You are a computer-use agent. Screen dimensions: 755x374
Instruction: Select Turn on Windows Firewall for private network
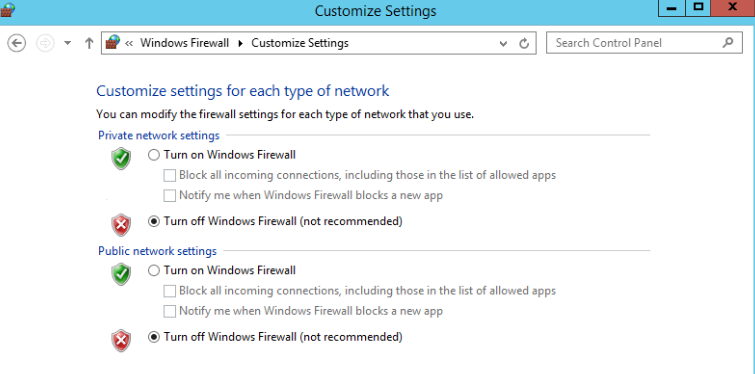coord(154,155)
